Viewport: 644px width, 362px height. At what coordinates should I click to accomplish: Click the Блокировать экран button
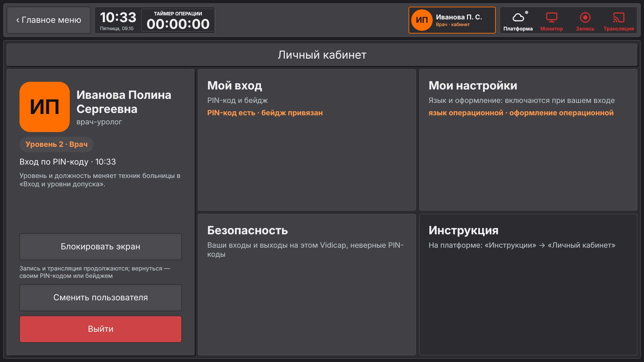101,247
